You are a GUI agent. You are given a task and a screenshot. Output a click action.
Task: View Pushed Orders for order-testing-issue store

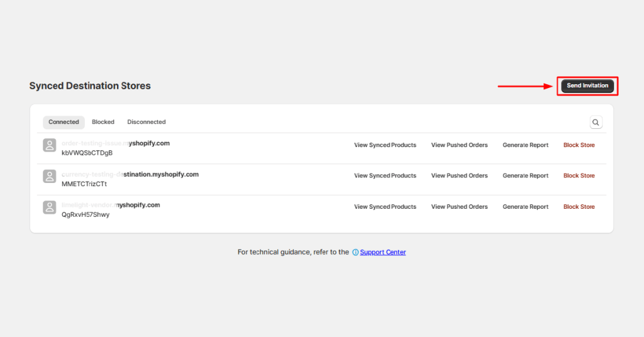click(x=459, y=145)
